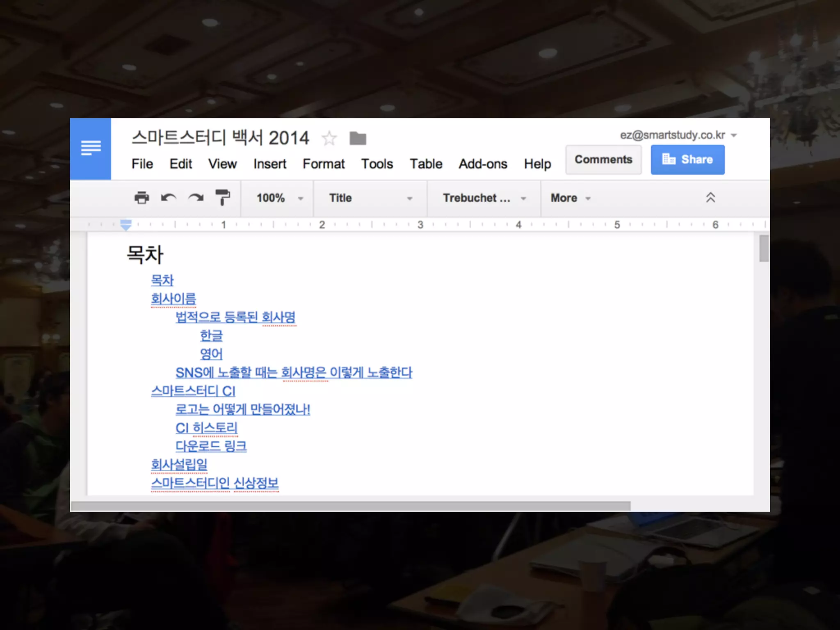This screenshot has width=840, height=630.
Task: Click the Redo arrow icon
Action: [196, 198]
